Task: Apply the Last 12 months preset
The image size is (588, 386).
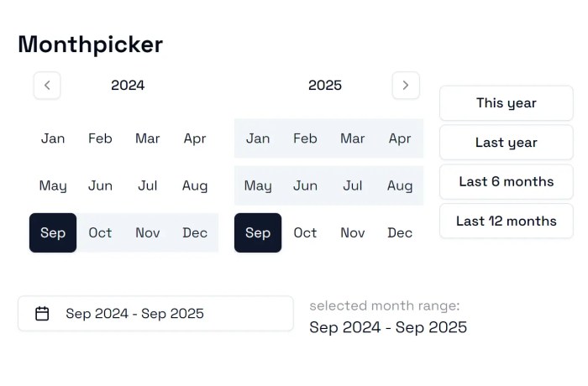Action: click(x=507, y=221)
